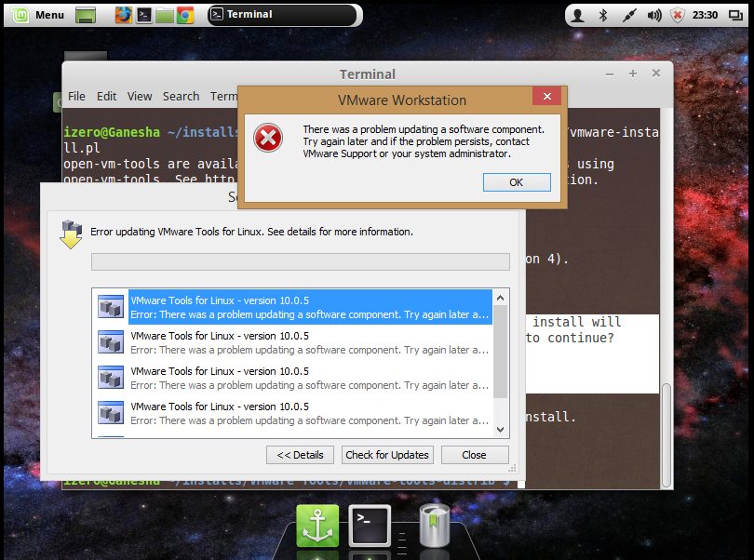The width and height of the screenshot is (754, 560).
Task: Open the update manager shield icon
Action: [x=677, y=16]
